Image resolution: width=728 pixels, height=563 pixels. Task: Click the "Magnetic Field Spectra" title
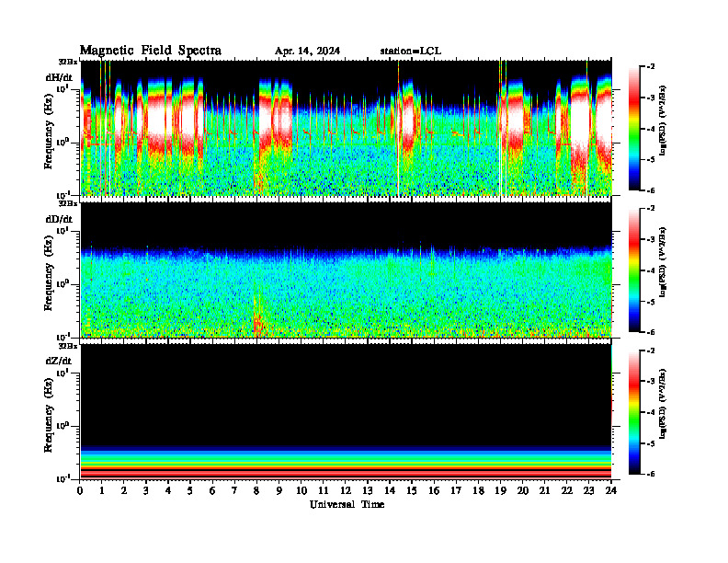pyautogui.click(x=151, y=51)
